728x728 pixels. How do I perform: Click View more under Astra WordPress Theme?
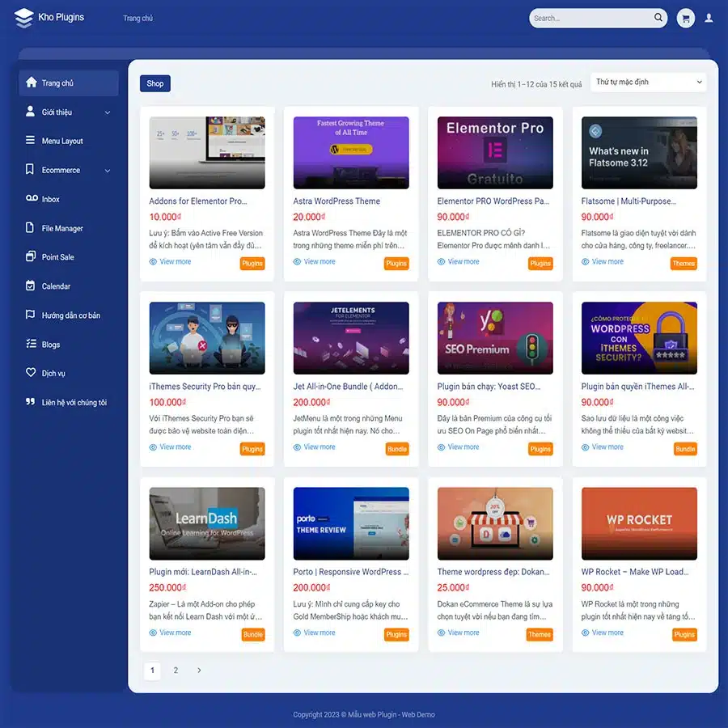pyautogui.click(x=314, y=261)
